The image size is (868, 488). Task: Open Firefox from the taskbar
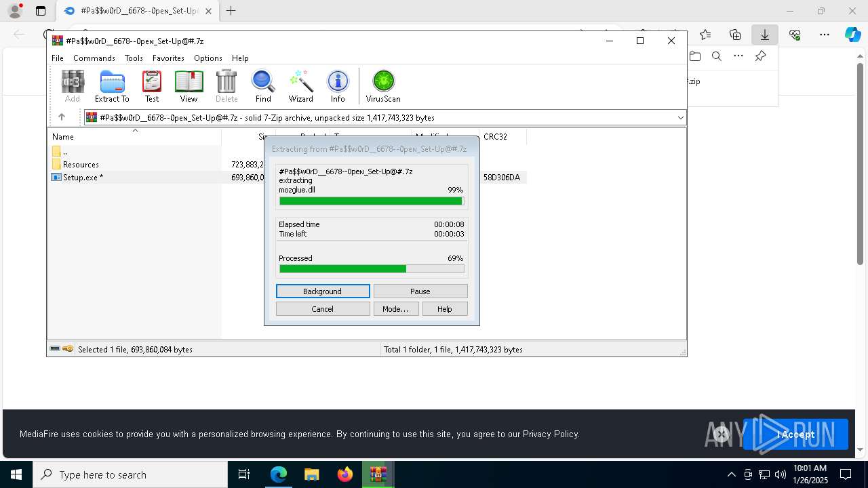(x=345, y=474)
